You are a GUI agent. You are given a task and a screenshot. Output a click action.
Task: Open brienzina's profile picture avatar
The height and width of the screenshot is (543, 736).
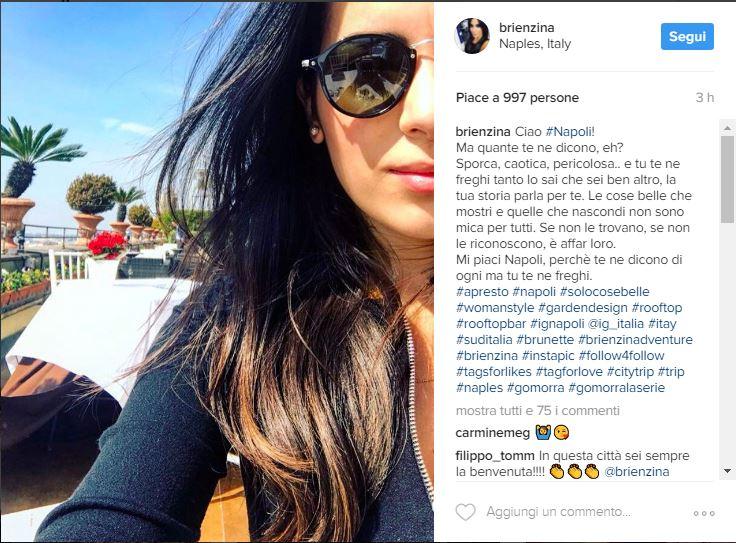pos(472,36)
